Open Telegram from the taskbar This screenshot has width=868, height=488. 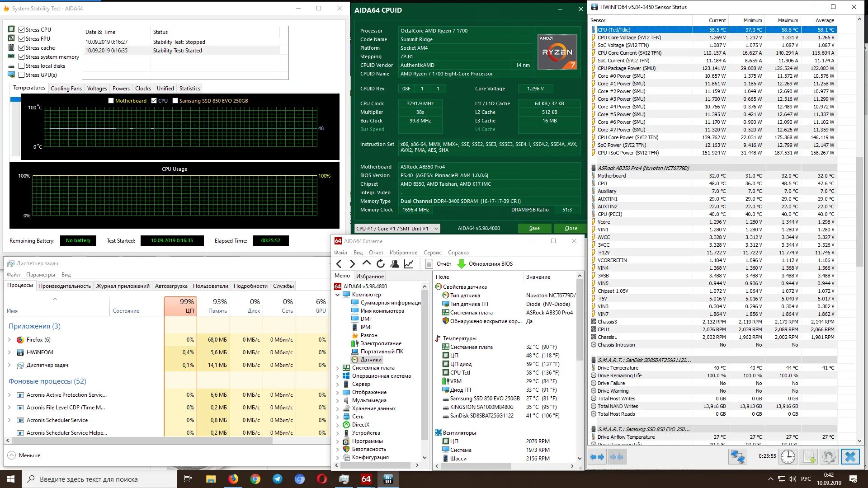click(277, 479)
